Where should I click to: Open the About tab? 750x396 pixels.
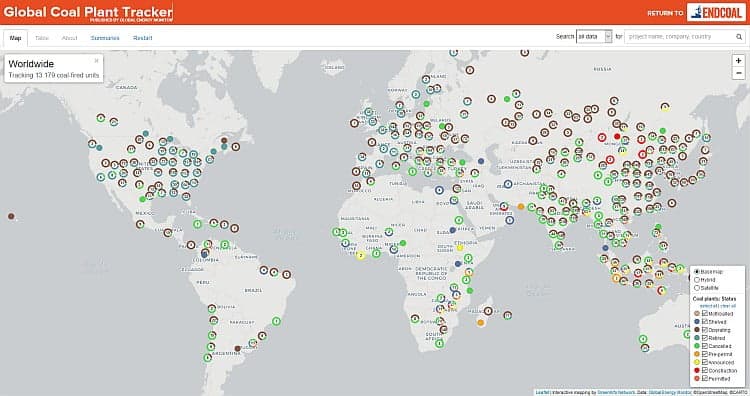tap(69, 38)
